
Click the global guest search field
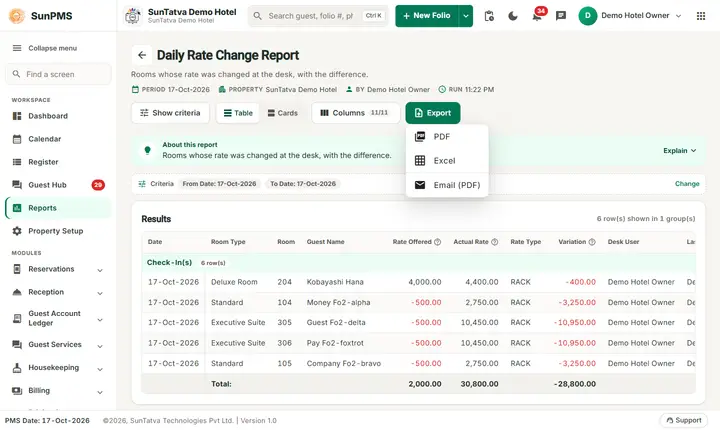[318, 16]
